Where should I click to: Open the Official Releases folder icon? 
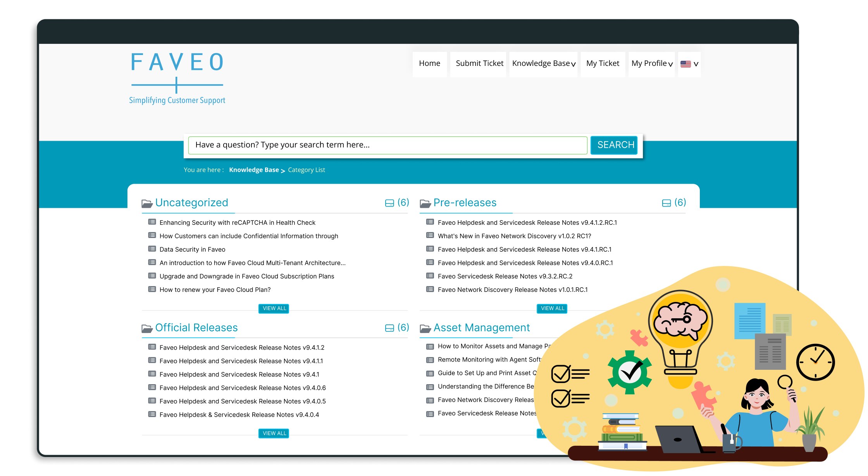pos(147,328)
